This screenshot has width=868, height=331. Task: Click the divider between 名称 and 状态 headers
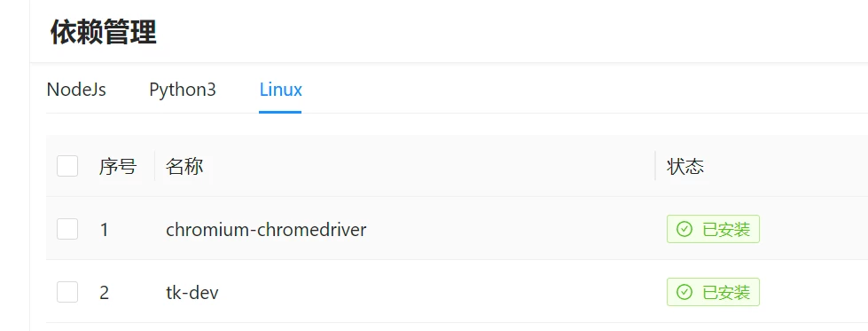pyautogui.click(x=655, y=166)
